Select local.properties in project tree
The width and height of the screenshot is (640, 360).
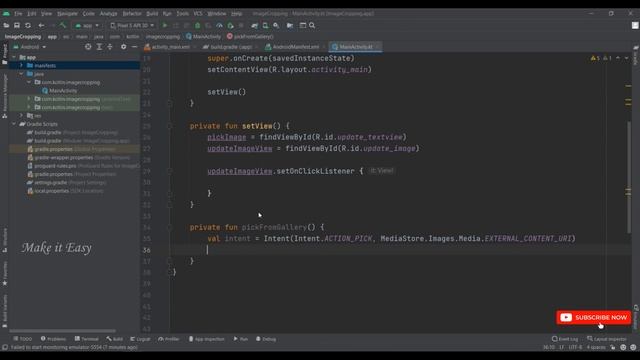51,191
